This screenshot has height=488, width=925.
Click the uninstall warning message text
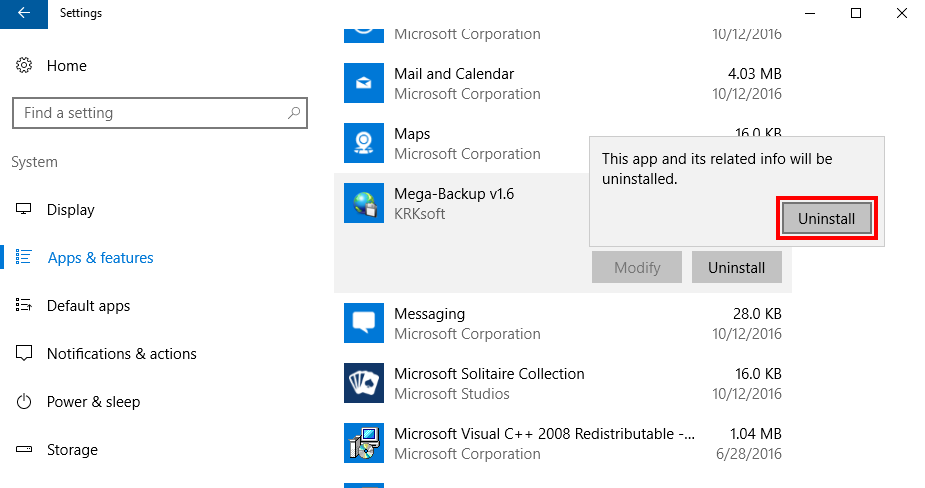pos(717,169)
